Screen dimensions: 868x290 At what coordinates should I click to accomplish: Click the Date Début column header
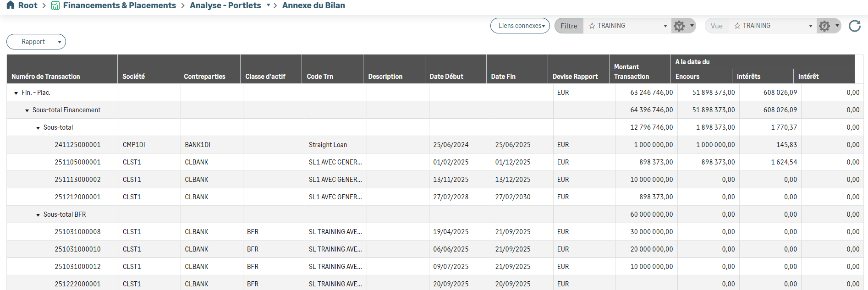point(446,77)
